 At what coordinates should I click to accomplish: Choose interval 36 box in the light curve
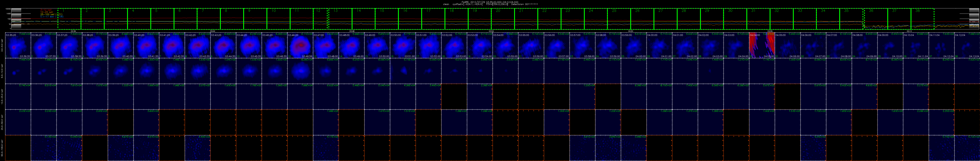876,19
